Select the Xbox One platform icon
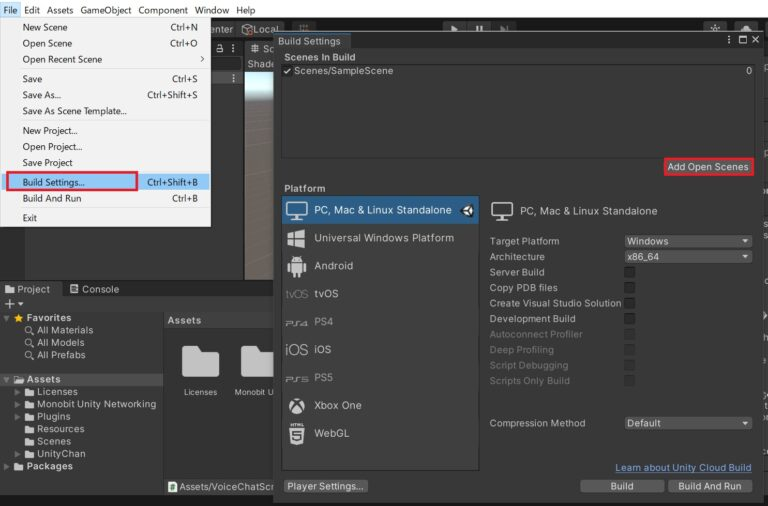Image resolution: width=768 pixels, height=506 pixels. [296, 406]
